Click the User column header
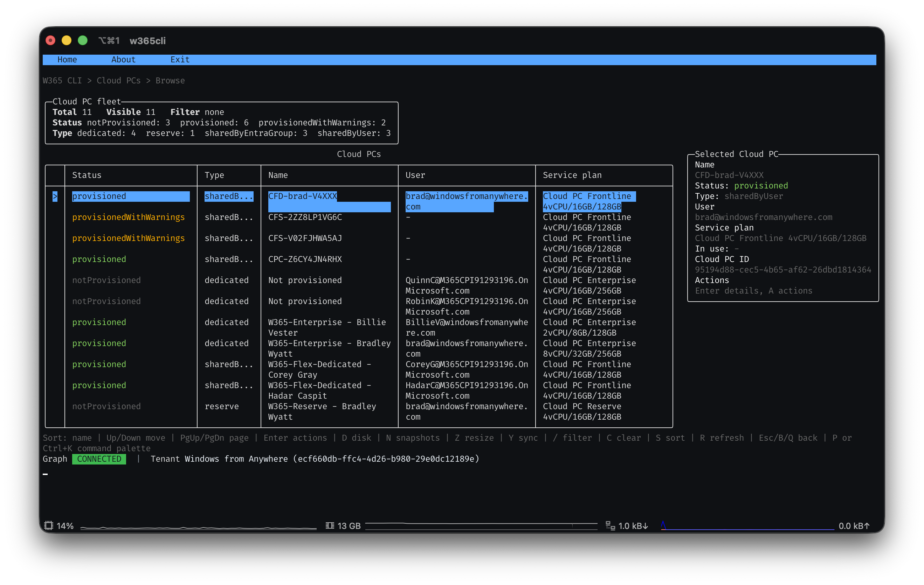Screen dimensions: 924x585 (x=415, y=175)
